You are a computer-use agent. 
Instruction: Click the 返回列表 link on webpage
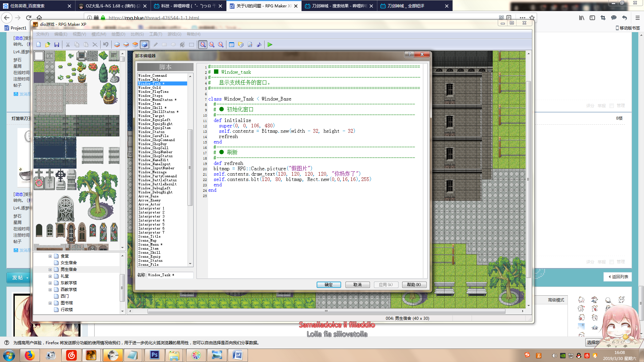(x=618, y=277)
